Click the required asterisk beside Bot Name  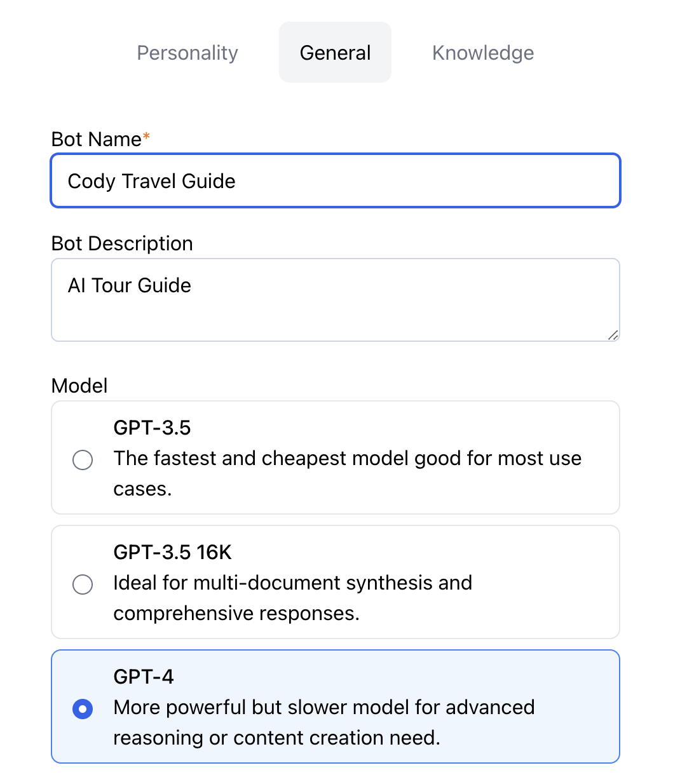146,137
